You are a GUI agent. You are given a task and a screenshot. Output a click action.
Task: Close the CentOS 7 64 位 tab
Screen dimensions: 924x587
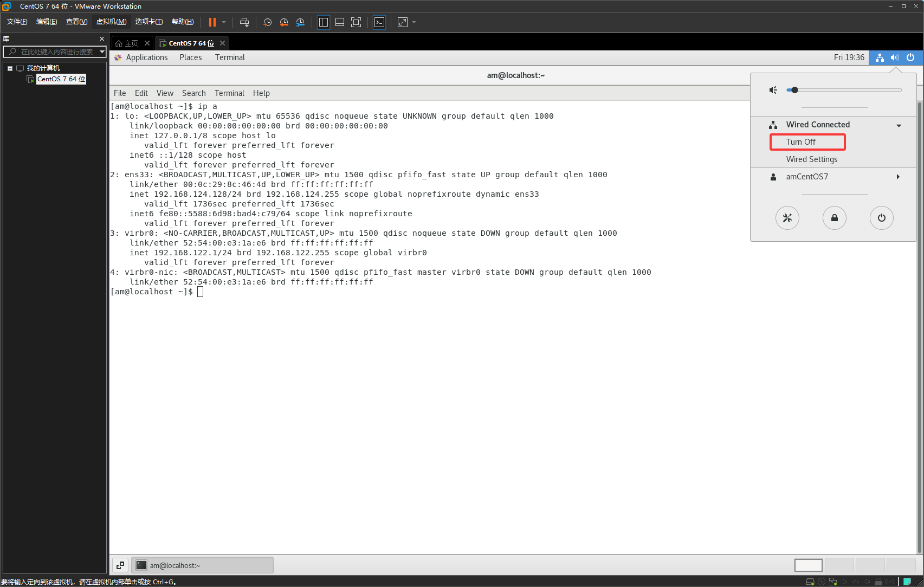click(222, 43)
